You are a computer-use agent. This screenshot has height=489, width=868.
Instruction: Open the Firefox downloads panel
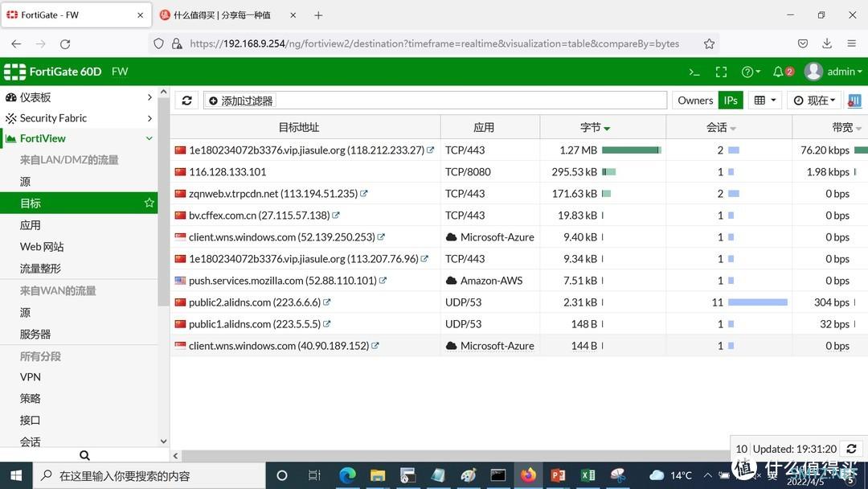pyautogui.click(x=827, y=43)
